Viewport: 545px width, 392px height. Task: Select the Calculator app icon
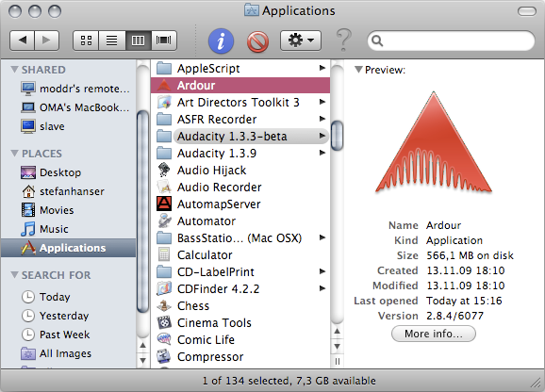(164, 254)
